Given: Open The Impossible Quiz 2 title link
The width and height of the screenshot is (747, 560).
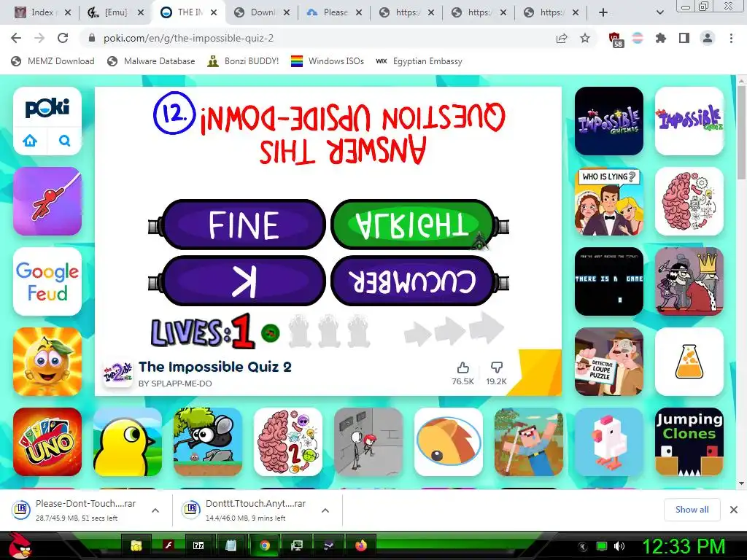Looking at the screenshot, I should click(x=215, y=367).
